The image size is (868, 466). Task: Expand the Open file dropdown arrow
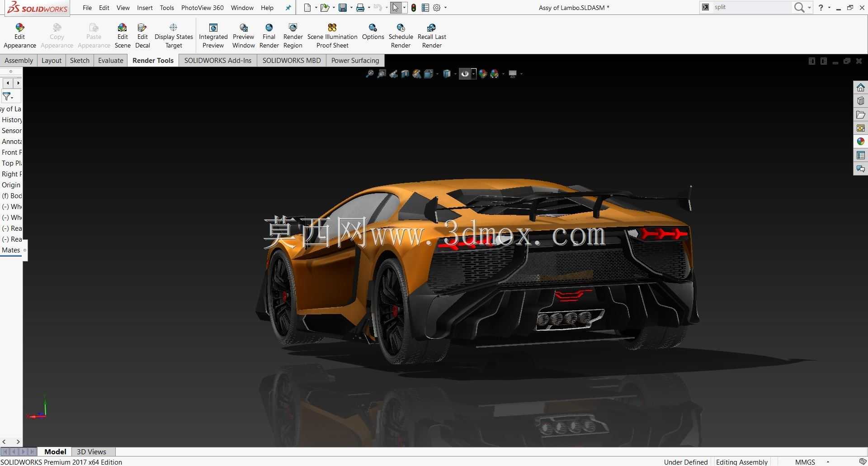coord(334,8)
